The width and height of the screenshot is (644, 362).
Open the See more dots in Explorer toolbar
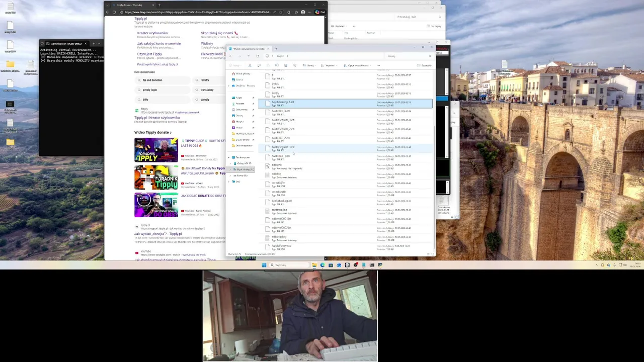[x=378, y=65]
